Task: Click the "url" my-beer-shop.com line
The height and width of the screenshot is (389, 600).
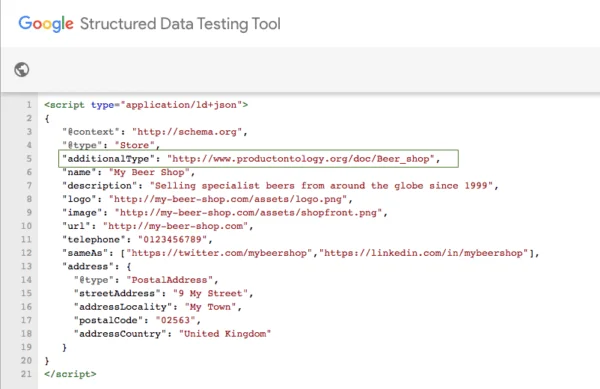Action: tap(158, 226)
